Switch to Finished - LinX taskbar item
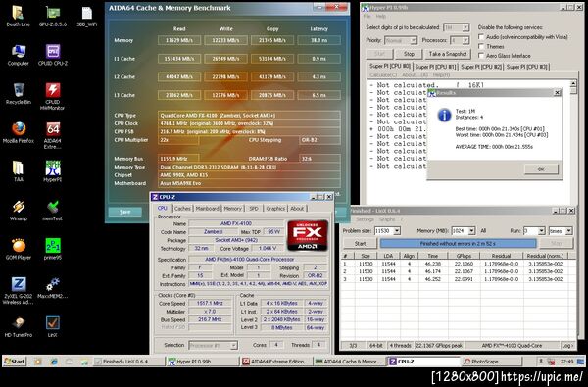588x387 pixels. tap(128, 362)
